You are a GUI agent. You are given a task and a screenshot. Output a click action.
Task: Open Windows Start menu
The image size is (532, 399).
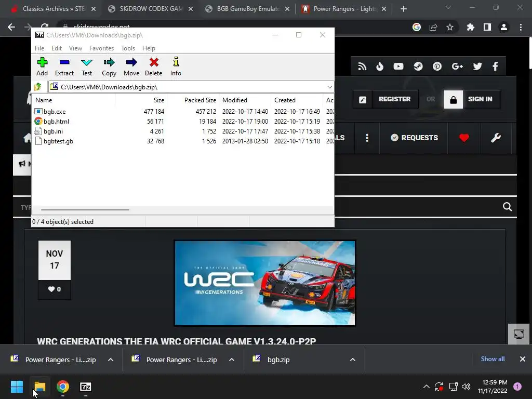[17, 387]
